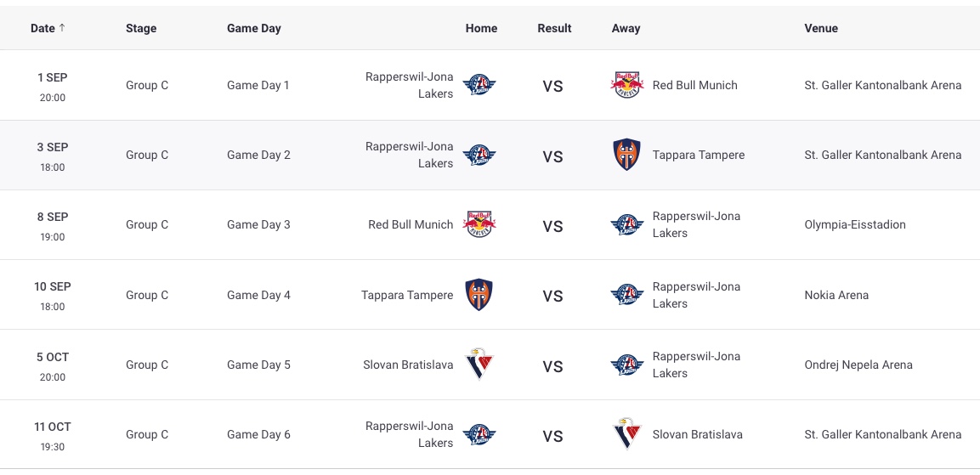Image resolution: width=980 pixels, height=475 pixels.
Task: Click Lakers away logo in Game Day 5 row
Action: [627, 365]
